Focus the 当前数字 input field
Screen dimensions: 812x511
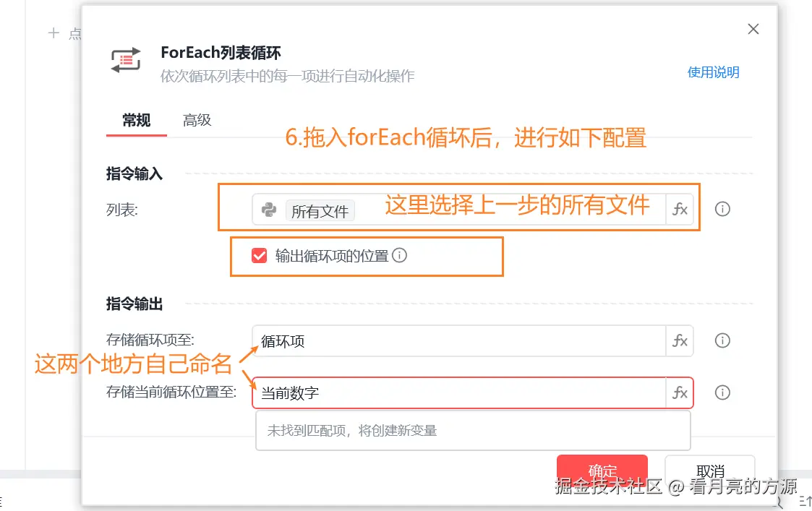(459, 393)
